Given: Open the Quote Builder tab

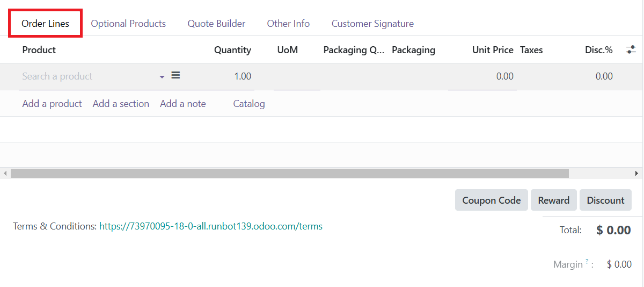Looking at the screenshot, I should [x=216, y=24].
